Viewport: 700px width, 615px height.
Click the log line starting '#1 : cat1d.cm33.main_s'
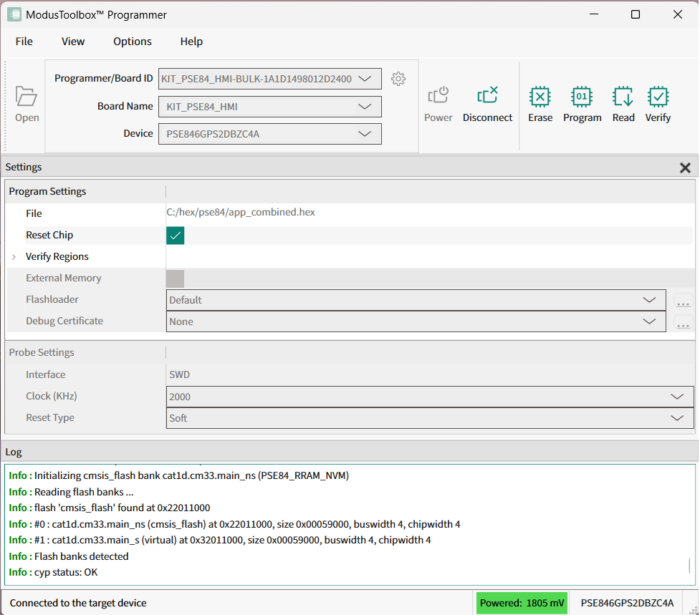(220, 540)
